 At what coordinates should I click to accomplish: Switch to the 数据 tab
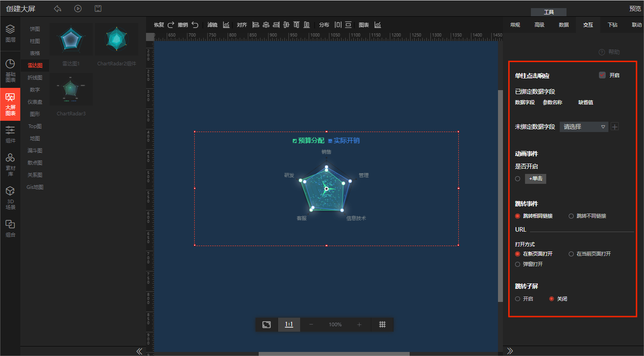pyautogui.click(x=564, y=25)
